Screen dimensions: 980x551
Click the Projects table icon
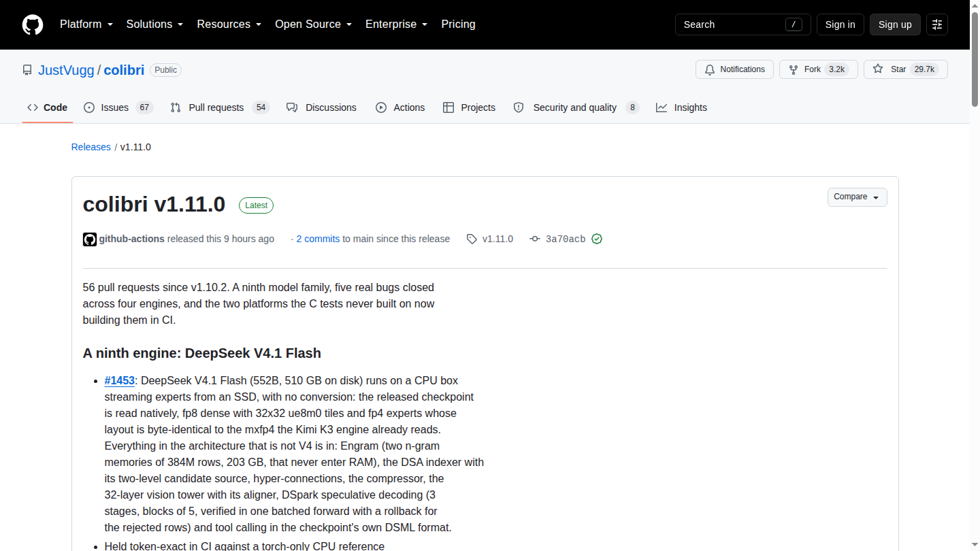(x=448, y=107)
